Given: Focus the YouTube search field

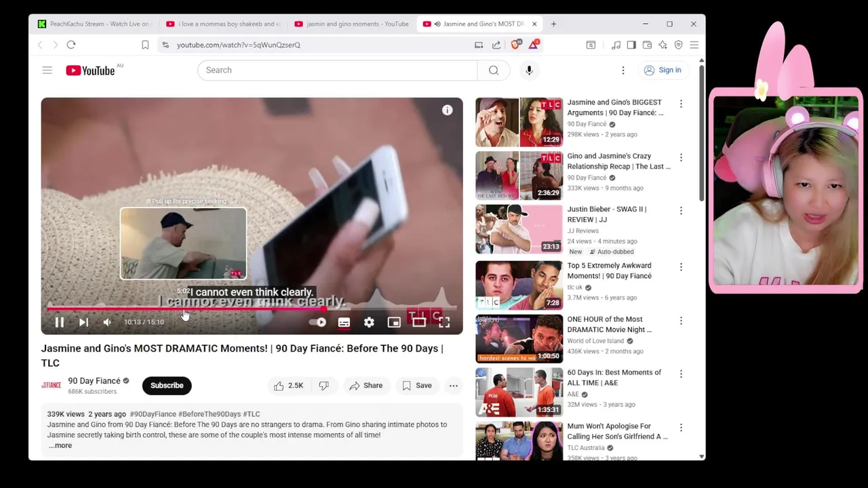Looking at the screenshot, I should [x=337, y=70].
